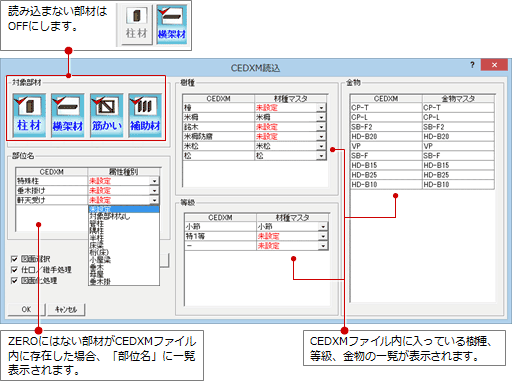This screenshot has width=512, height=385.
Task: Click the OFF 柱材 example icon at top
Action: click(x=136, y=24)
